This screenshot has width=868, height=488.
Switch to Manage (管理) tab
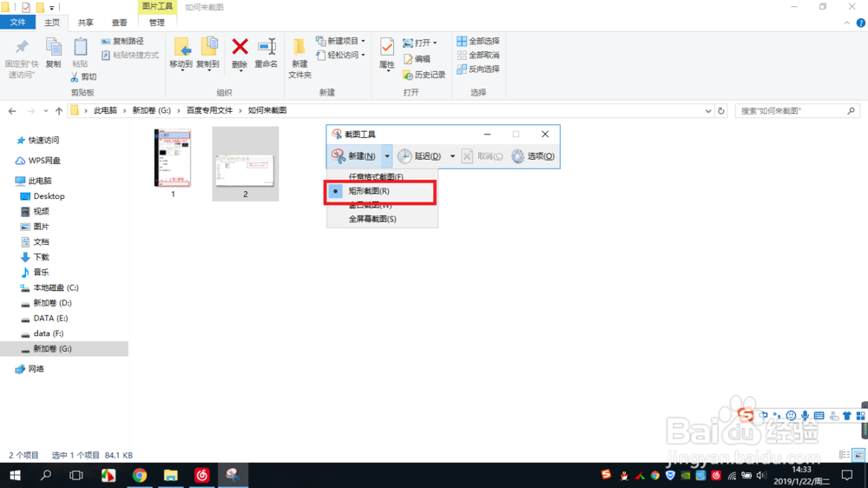[156, 23]
